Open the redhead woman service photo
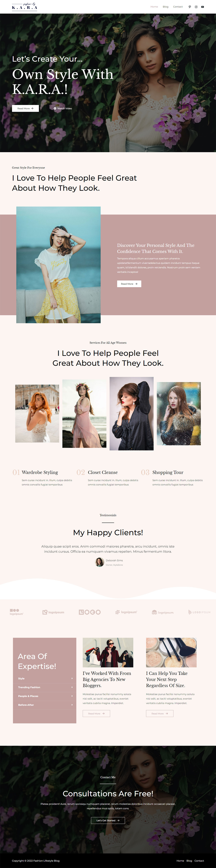Image resolution: width=216 pixels, height=868 pixels. click(37, 413)
